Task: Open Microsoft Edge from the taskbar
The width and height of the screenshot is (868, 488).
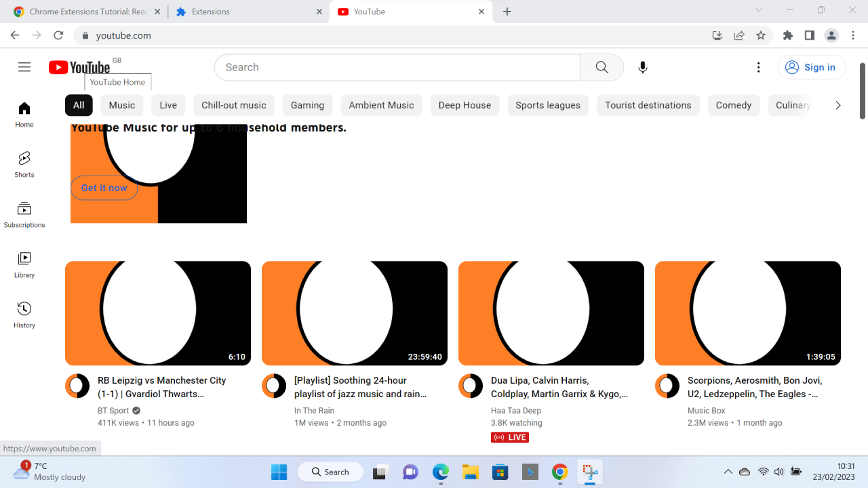Action: click(441, 472)
